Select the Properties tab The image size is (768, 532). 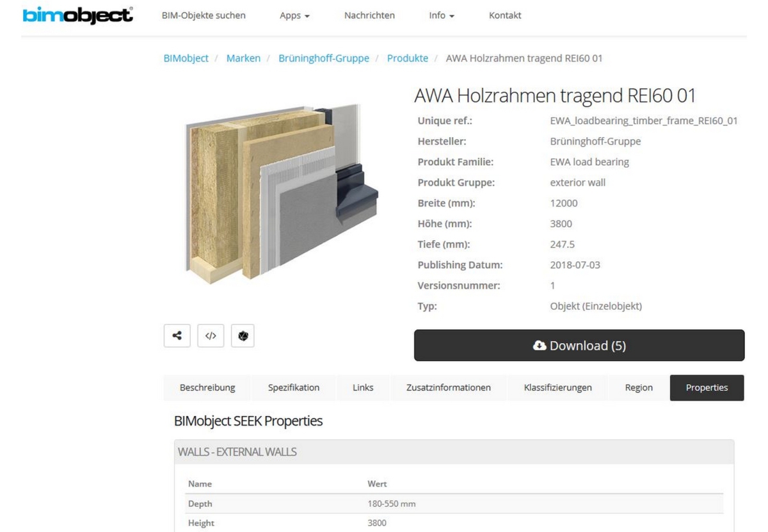point(707,388)
